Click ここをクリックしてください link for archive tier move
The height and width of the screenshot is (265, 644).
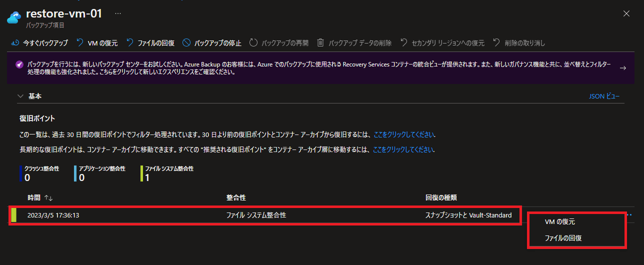point(403,149)
